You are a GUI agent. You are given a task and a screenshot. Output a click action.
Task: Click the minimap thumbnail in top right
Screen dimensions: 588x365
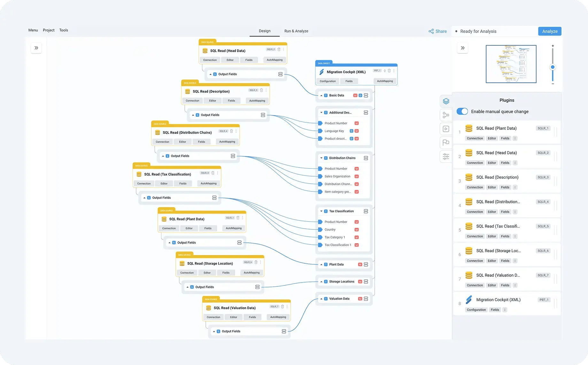511,64
